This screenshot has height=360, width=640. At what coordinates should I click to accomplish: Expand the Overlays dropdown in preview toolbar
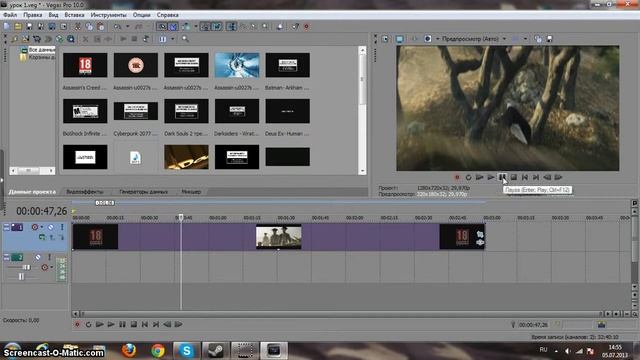click(x=525, y=39)
